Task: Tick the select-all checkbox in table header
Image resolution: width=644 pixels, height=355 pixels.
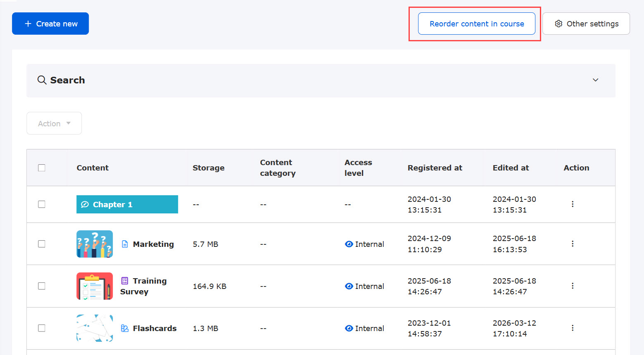Action: click(42, 168)
